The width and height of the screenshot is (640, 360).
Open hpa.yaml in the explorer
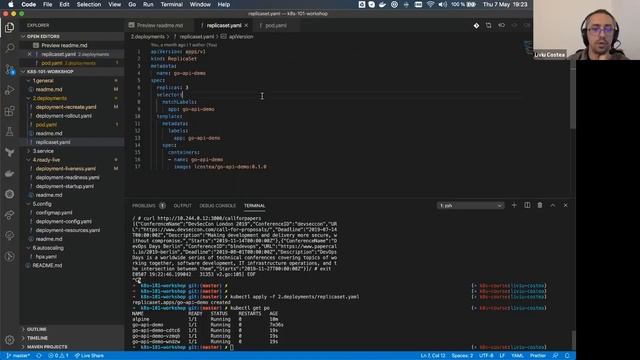tap(46, 256)
